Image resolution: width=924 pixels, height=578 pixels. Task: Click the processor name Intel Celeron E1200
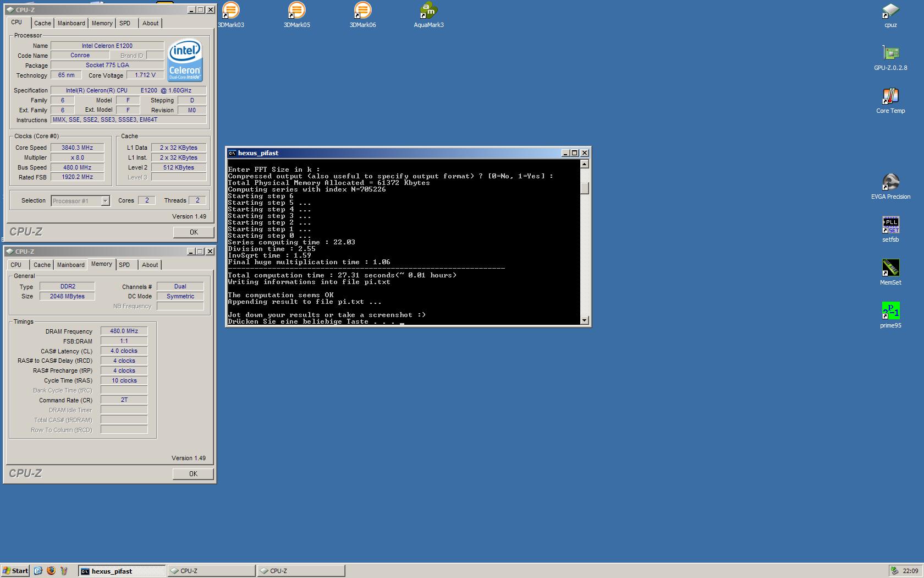(107, 46)
